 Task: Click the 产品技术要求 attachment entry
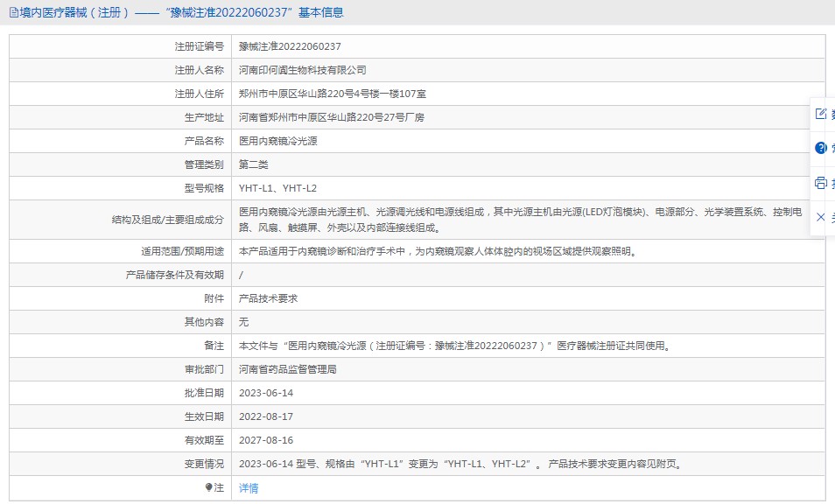click(269, 298)
